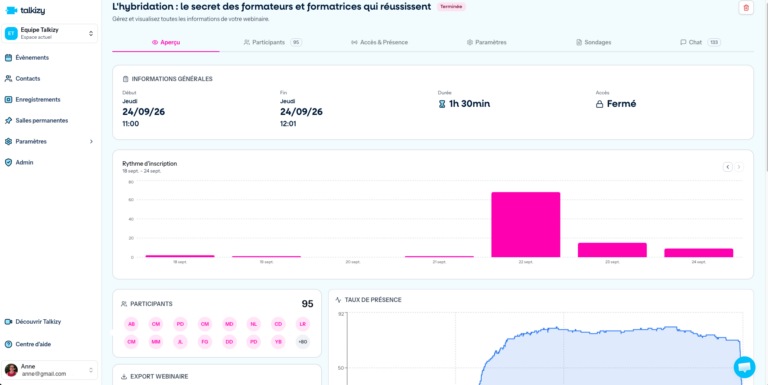Switch to the Sondages tab

pyautogui.click(x=594, y=43)
